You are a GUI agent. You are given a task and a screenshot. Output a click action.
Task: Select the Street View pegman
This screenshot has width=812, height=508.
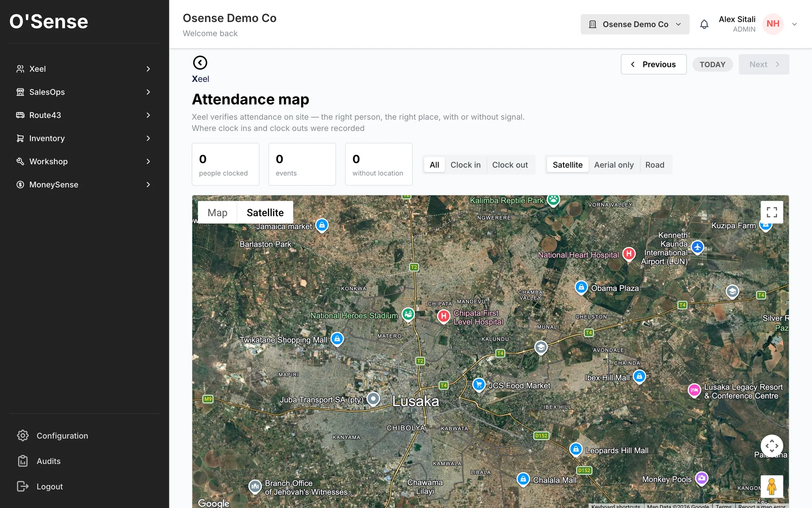pos(772,486)
